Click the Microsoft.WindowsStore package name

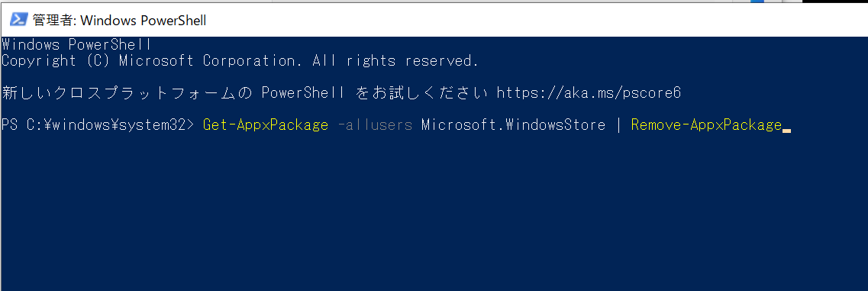click(513, 125)
